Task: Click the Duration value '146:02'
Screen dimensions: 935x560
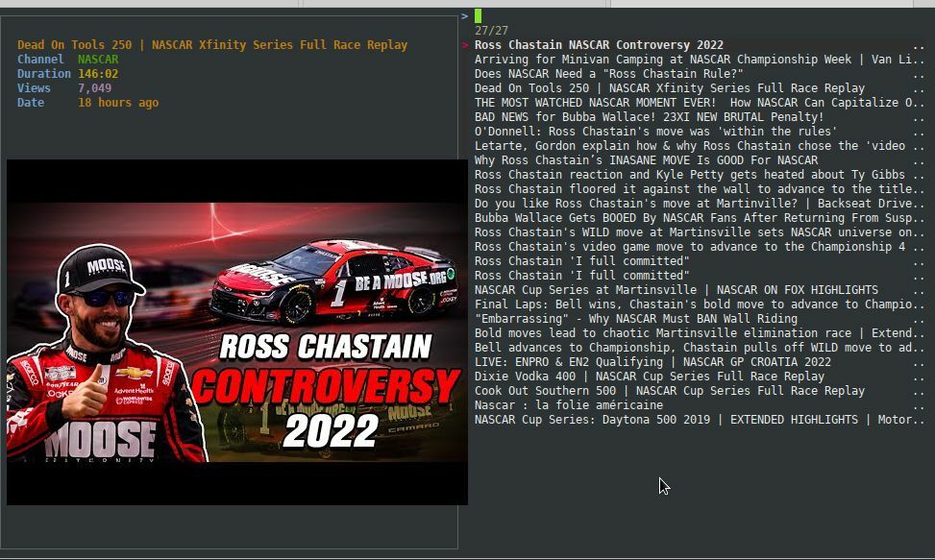Action: point(98,74)
